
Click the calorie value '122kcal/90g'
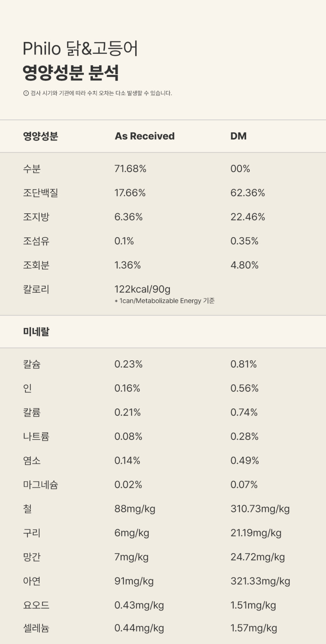pos(142,289)
